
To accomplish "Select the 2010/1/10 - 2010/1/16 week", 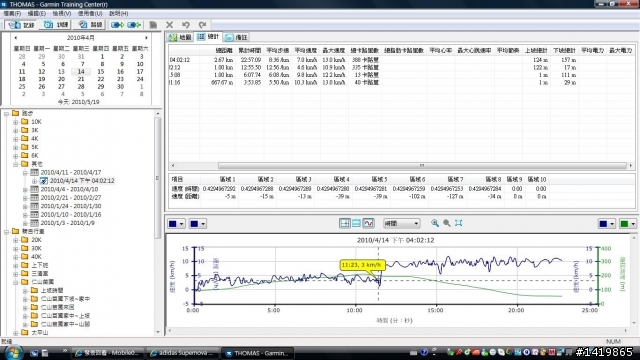I will (71, 215).
